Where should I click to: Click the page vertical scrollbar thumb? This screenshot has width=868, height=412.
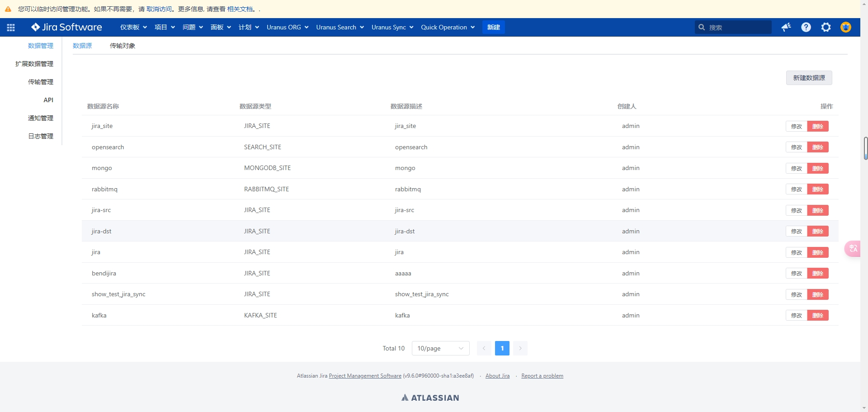(866, 148)
